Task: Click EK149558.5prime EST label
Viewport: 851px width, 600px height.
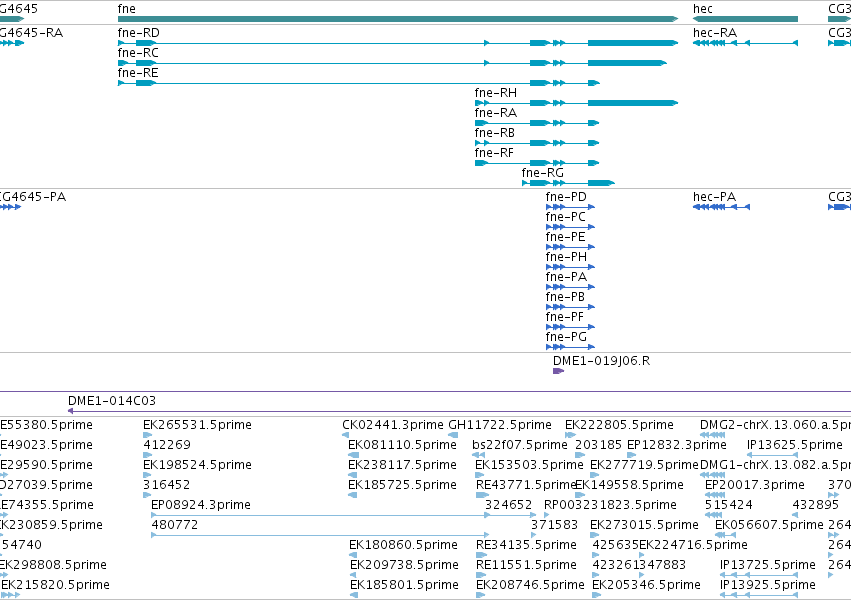Action: pos(629,485)
